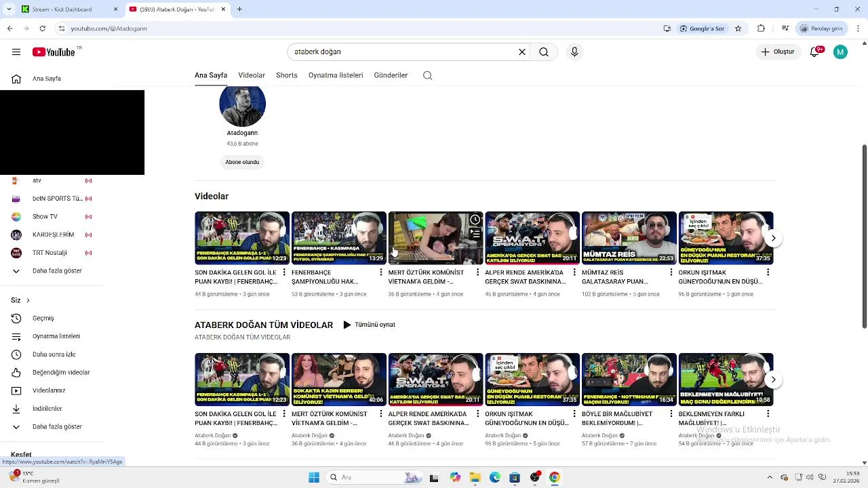Show hidden system tray icons
Screen dimensions: 868x488
[770, 477]
